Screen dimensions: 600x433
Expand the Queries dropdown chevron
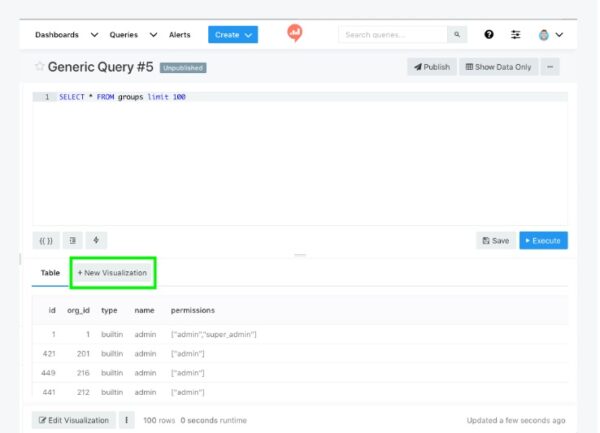tap(153, 35)
